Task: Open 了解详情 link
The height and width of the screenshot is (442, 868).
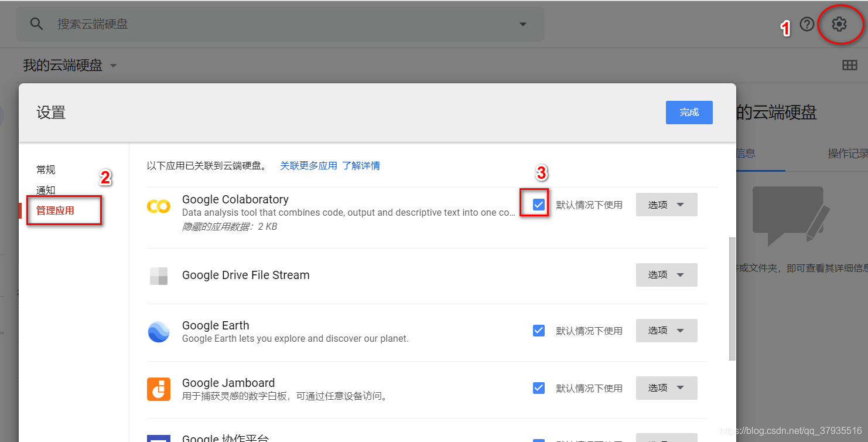Action: tap(361, 166)
